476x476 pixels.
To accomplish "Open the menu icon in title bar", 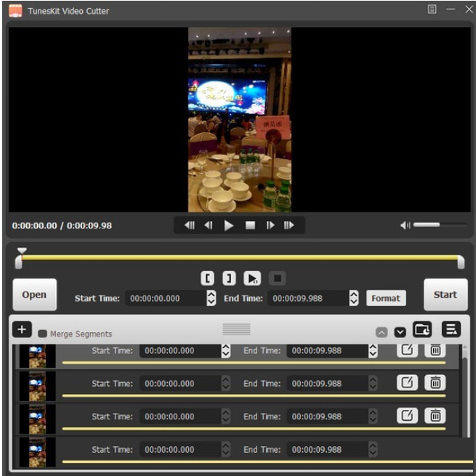I will [x=432, y=9].
